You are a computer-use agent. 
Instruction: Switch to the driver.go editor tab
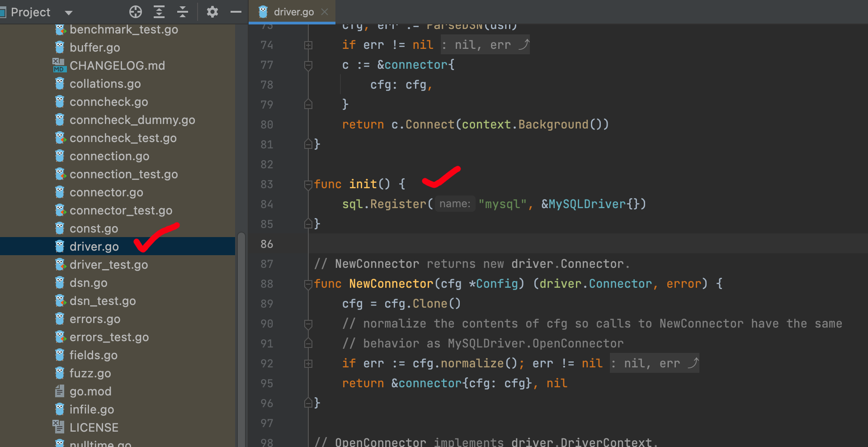click(293, 12)
